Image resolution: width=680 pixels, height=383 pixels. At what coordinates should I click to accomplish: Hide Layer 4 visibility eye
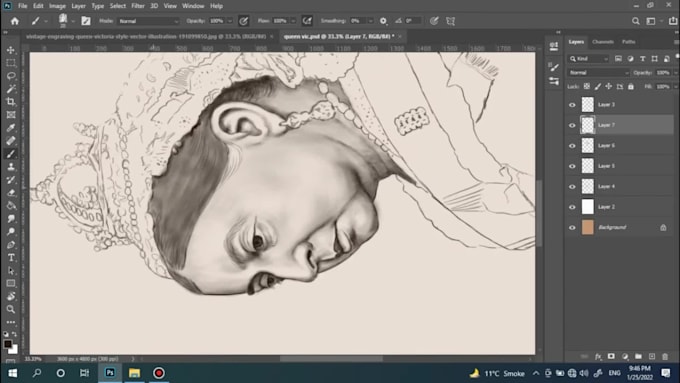click(572, 187)
